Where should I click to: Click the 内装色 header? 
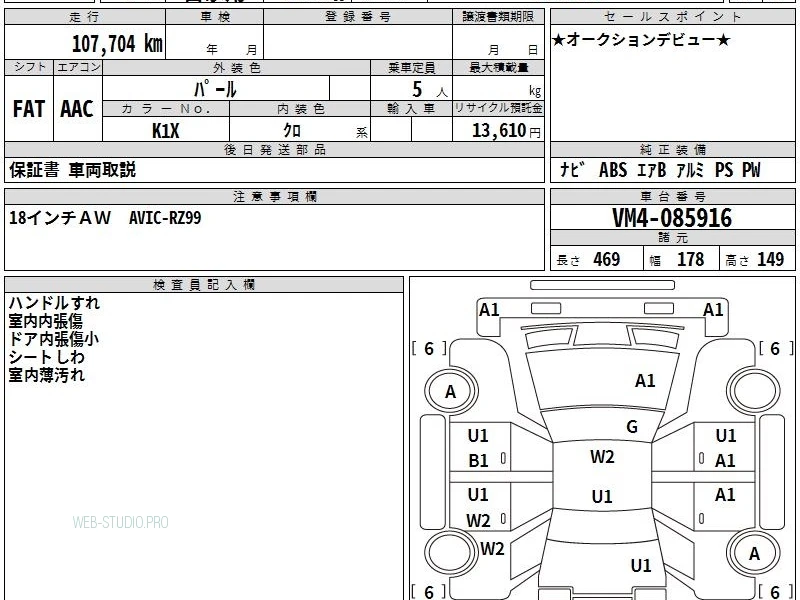(300, 109)
